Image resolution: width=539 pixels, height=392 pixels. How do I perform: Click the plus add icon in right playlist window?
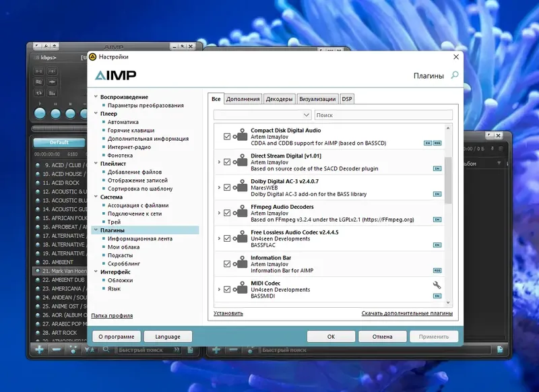point(216,350)
